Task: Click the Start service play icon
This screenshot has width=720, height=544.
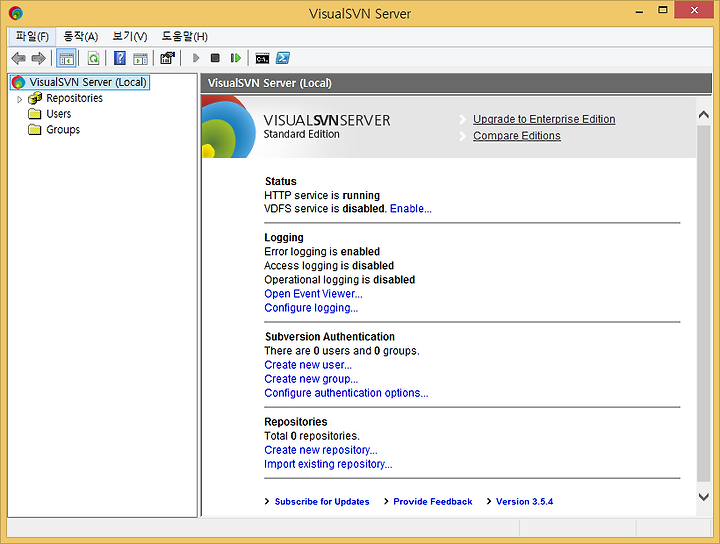Action: 196,58
